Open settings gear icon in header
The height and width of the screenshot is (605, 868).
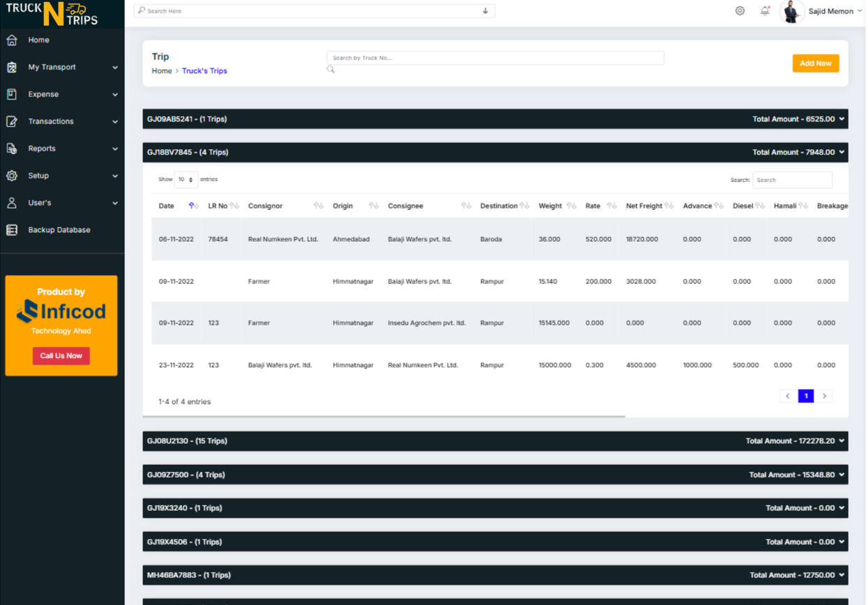tap(740, 11)
